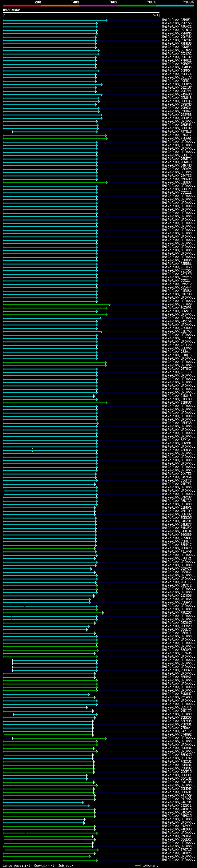
Task: Click the green ~80% identity legend swatch
Action: tap(137, 6)
